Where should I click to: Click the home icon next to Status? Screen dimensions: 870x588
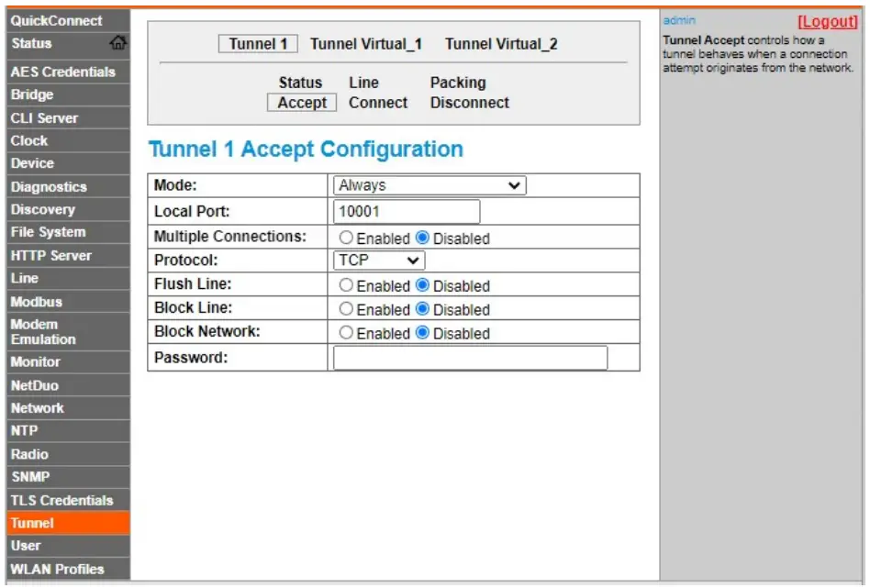pyautogui.click(x=118, y=43)
